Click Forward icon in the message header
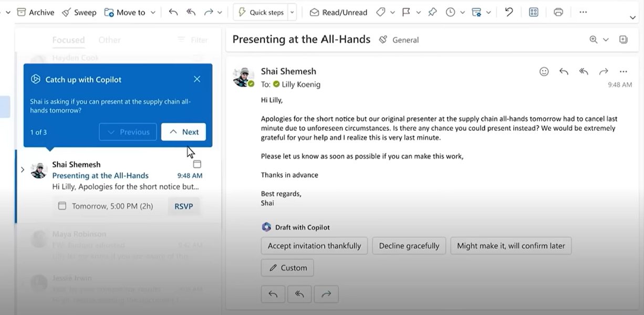644x315 pixels. (604, 71)
